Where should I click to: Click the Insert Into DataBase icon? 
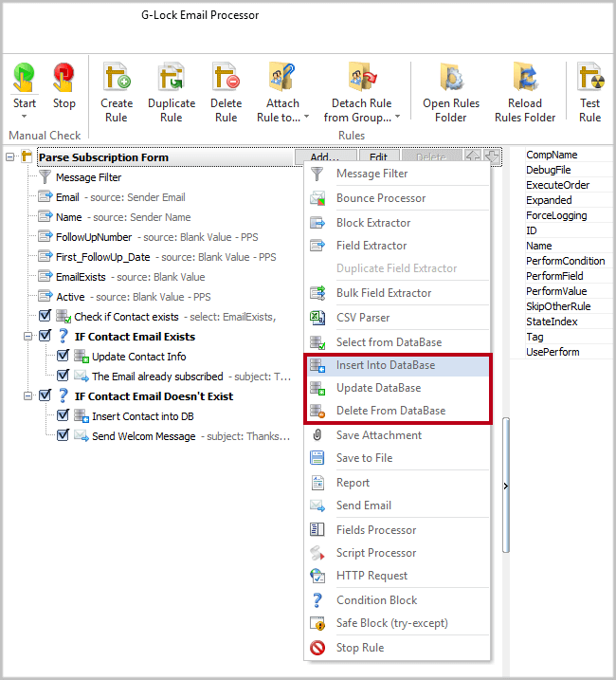(317, 365)
